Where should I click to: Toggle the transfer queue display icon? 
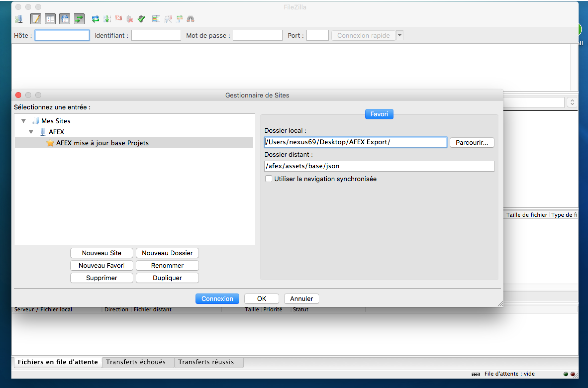(x=79, y=19)
